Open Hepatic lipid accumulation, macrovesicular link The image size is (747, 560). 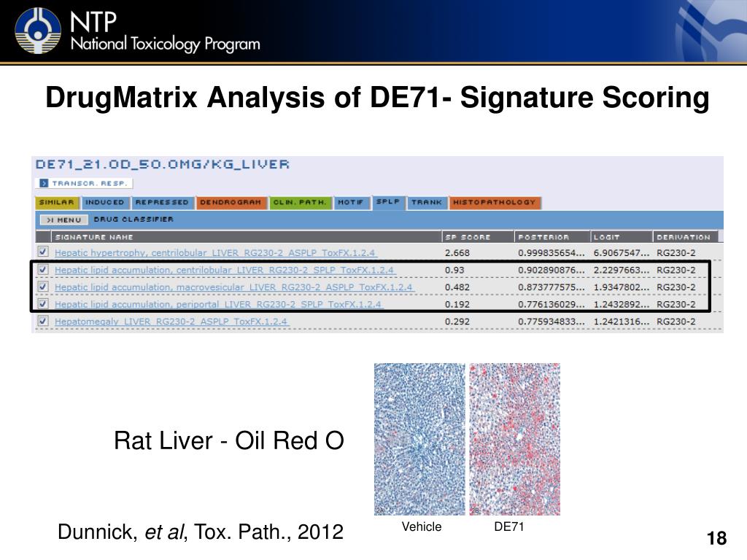click(x=234, y=287)
